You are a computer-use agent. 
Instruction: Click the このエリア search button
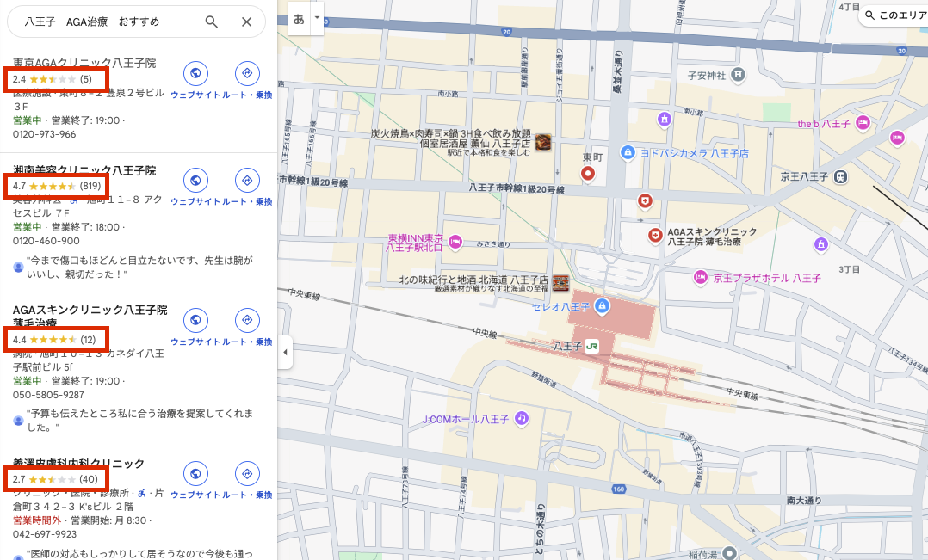[895, 15]
